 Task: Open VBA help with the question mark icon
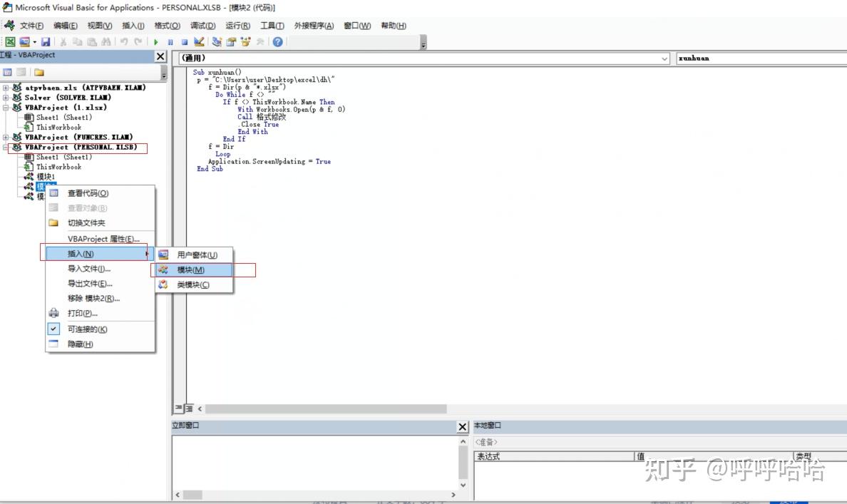277,41
